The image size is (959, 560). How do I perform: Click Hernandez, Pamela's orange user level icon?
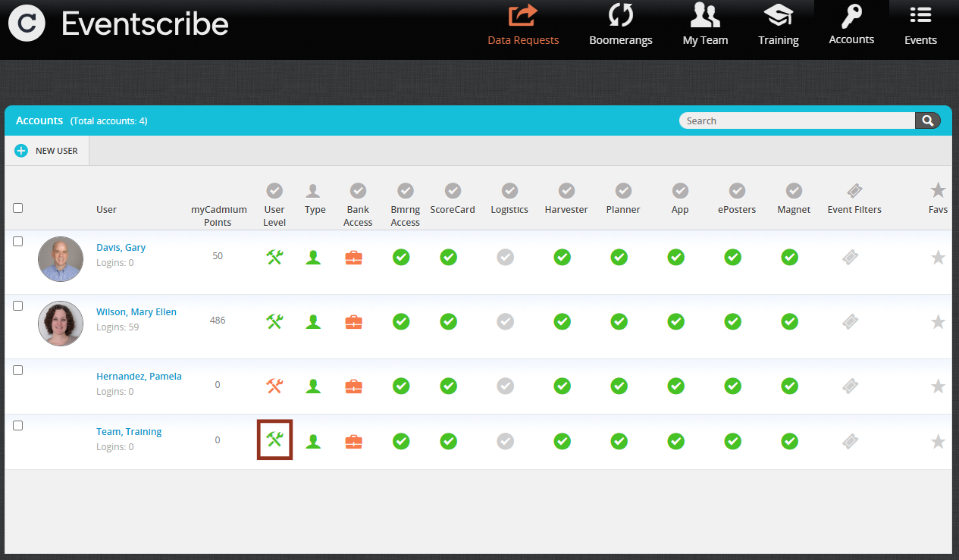[x=274, y=386]
